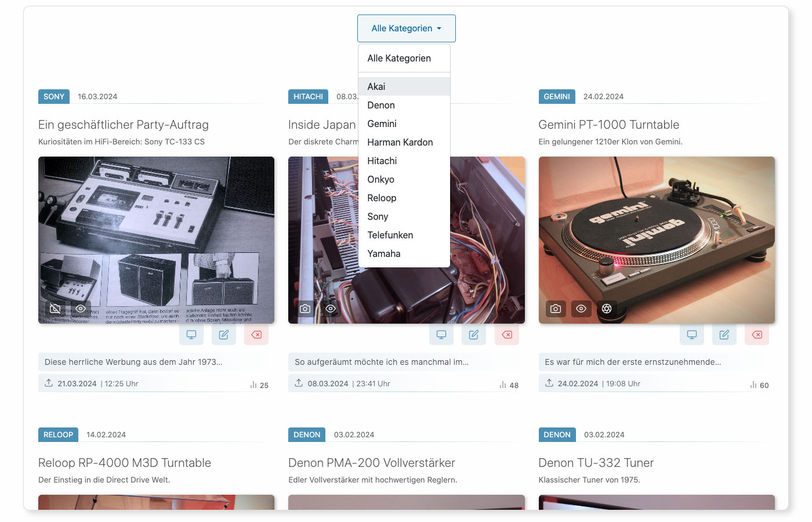Viewport: 812px width, 522px height.
Task: Toggle the eye icon on the Sony image
Action: 81,309
